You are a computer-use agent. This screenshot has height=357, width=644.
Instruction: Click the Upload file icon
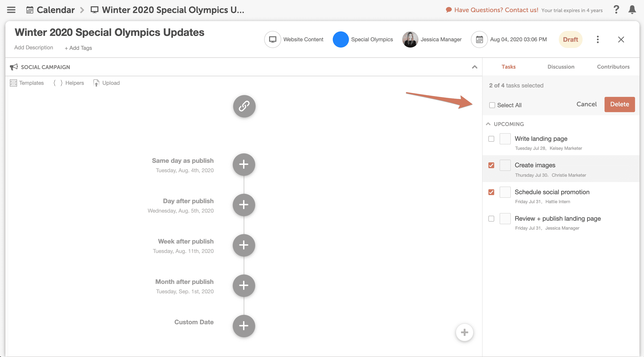[96, 83]
